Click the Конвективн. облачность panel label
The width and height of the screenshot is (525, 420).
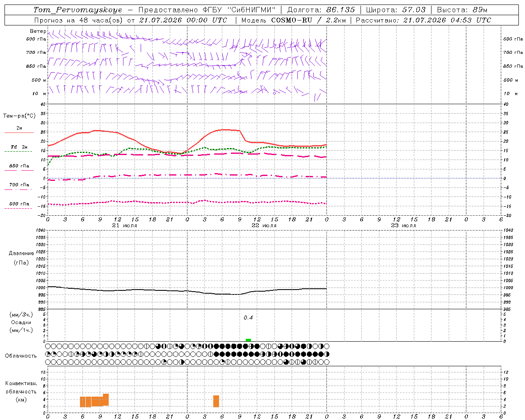[21, 391]
